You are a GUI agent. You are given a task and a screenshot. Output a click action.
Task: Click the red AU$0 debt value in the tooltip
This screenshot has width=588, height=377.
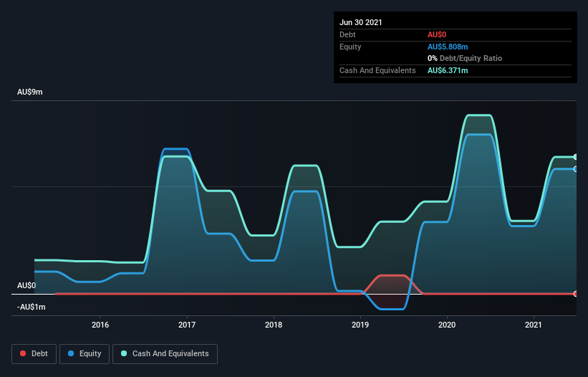437,34
